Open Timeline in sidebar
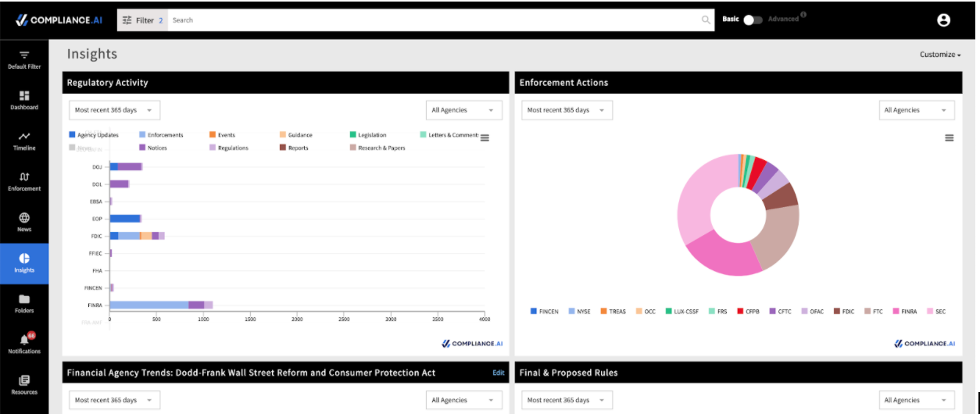Image resolution: width=980 pixels, height=414 pixels. tap(24, 141)
